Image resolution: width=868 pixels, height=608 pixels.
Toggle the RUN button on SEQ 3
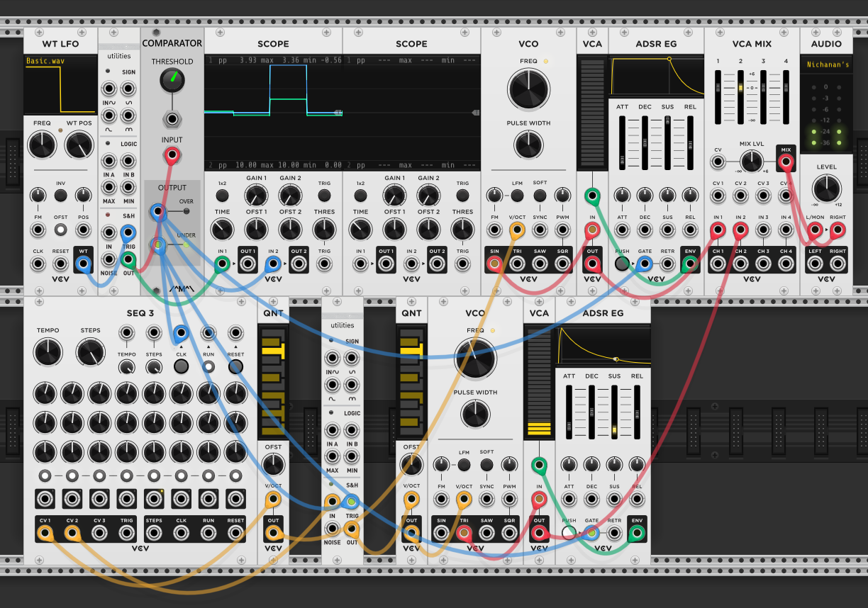tap(208, 366)
